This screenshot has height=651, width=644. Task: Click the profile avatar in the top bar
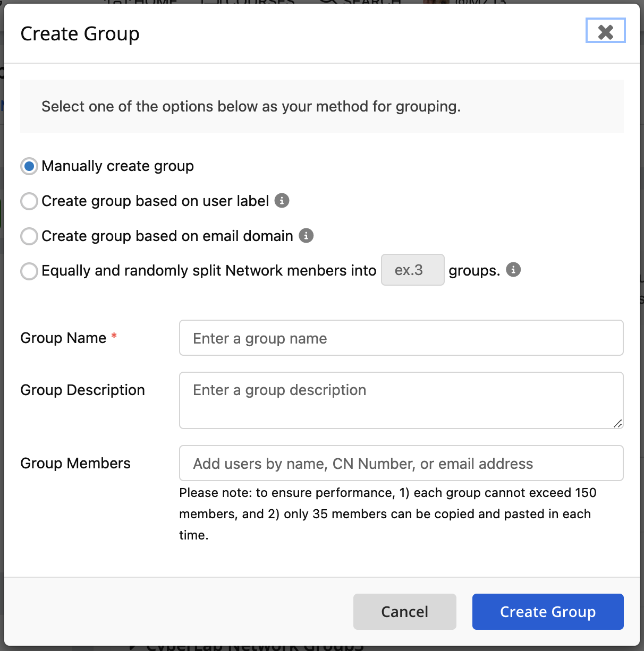point(437,3)
